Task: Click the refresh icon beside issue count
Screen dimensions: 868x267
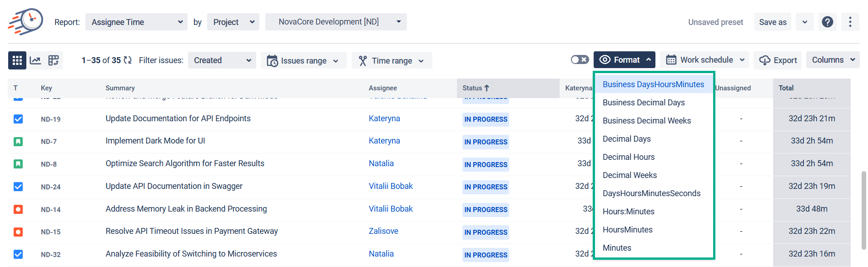Action: point(128,60)
